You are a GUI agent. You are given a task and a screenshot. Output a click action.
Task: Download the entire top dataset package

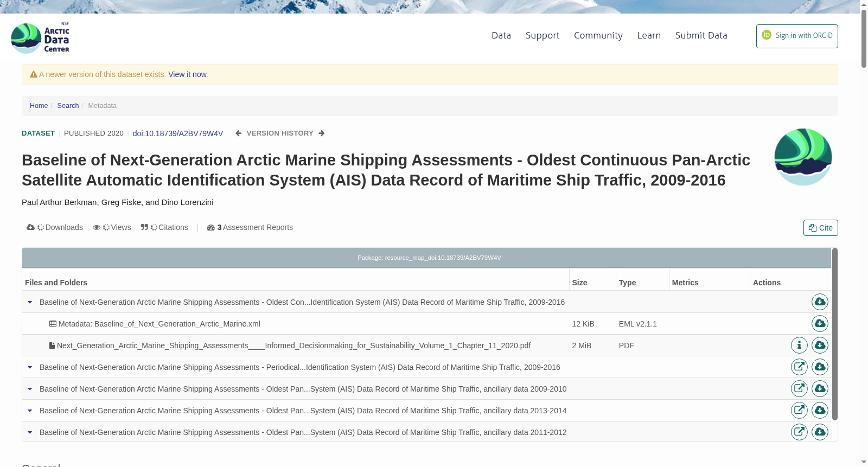pos(820,302)
